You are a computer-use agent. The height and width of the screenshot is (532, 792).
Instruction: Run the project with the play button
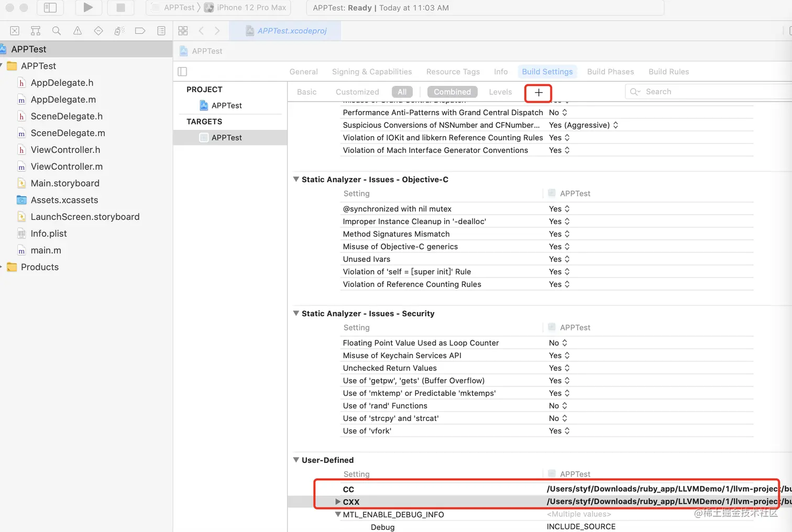coord(88,7)
